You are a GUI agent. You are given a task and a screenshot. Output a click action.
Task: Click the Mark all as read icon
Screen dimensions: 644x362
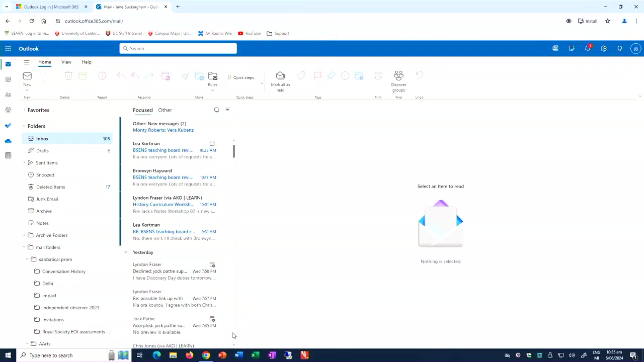pos(280,76)
